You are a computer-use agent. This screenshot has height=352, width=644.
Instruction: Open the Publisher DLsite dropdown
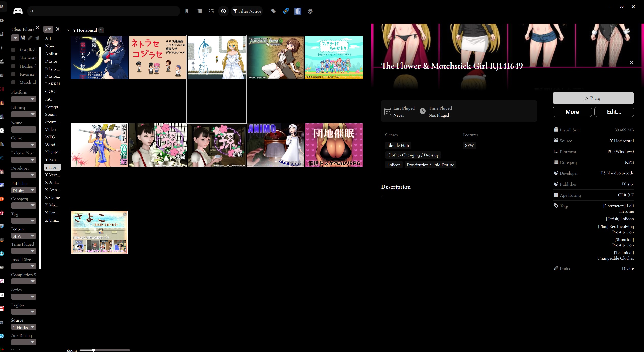tap(24, 190)
